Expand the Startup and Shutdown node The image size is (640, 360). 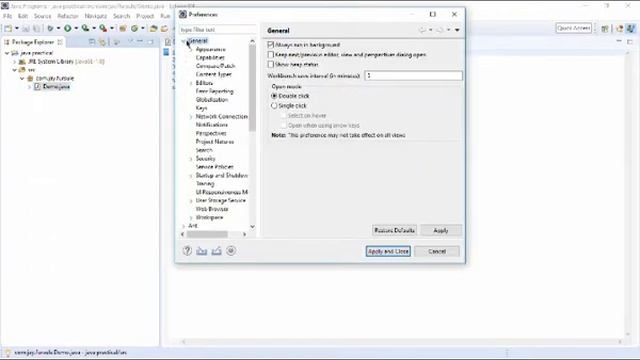point(191,176)
